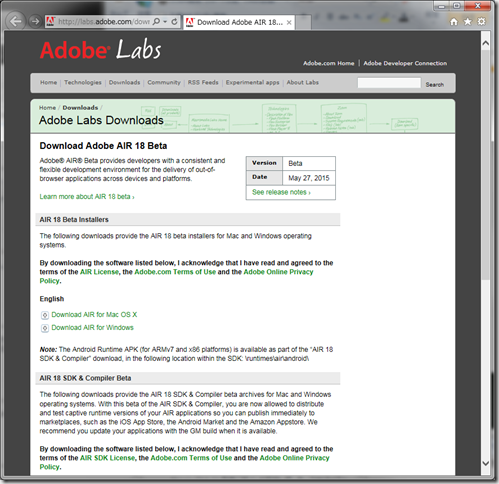This screenshot has width=499, height=484.
Task: Go back with the browser back arrow
Action: (x=15, y=21)
